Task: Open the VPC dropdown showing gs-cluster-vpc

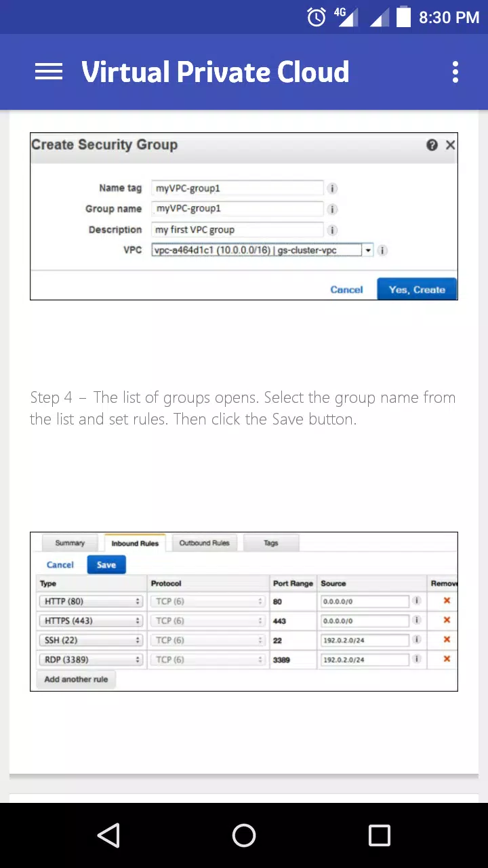Action: click(263, 250)
